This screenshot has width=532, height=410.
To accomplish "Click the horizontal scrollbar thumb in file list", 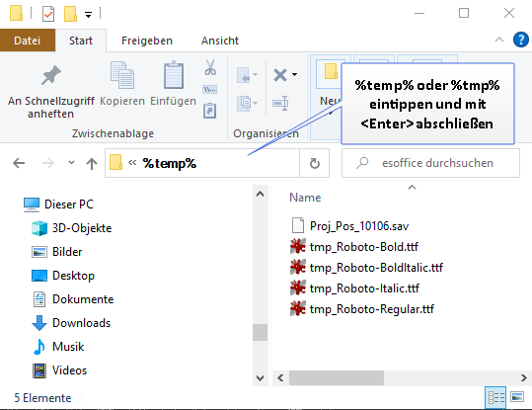I will coord(337,377).
